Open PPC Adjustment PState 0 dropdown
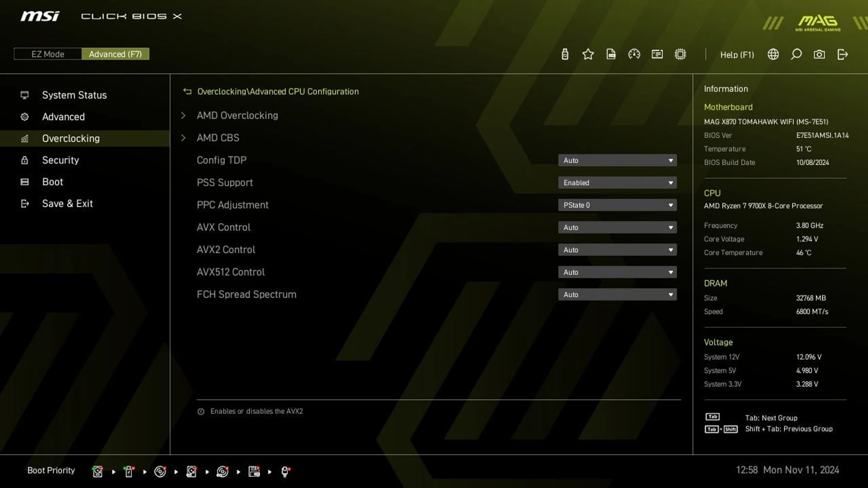The image size is (868, 488). pos(617,205)
